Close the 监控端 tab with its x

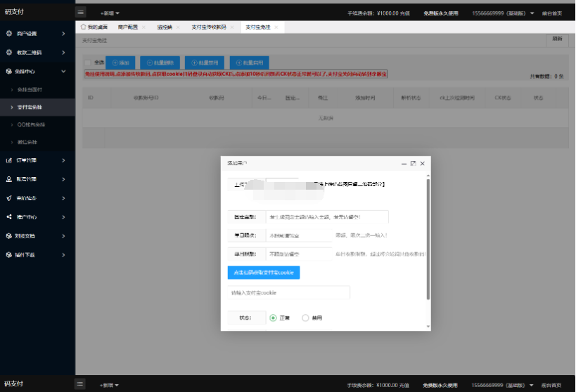tap(178, 27)
